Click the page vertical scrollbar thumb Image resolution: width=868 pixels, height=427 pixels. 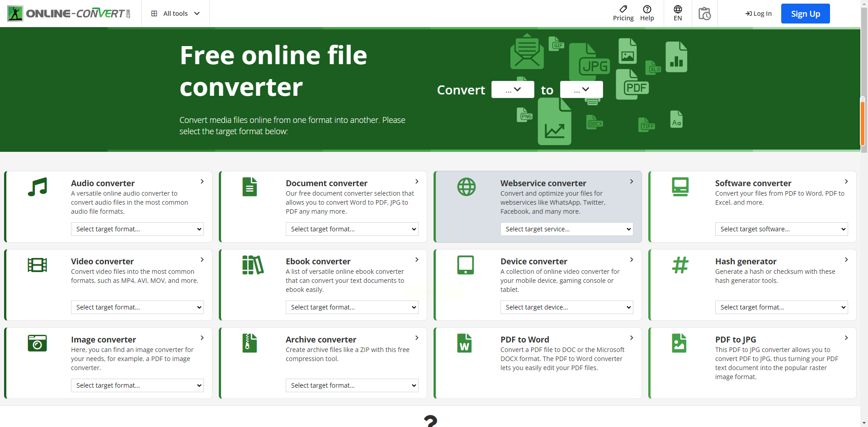(863, 121)
